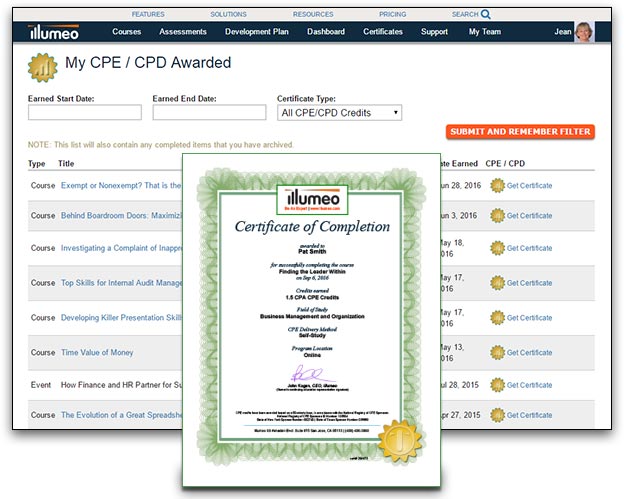This screenshot has width=624, height=499.
Task: Go to Development Plan
Action: pyautogui.click(x=257, y=32)
